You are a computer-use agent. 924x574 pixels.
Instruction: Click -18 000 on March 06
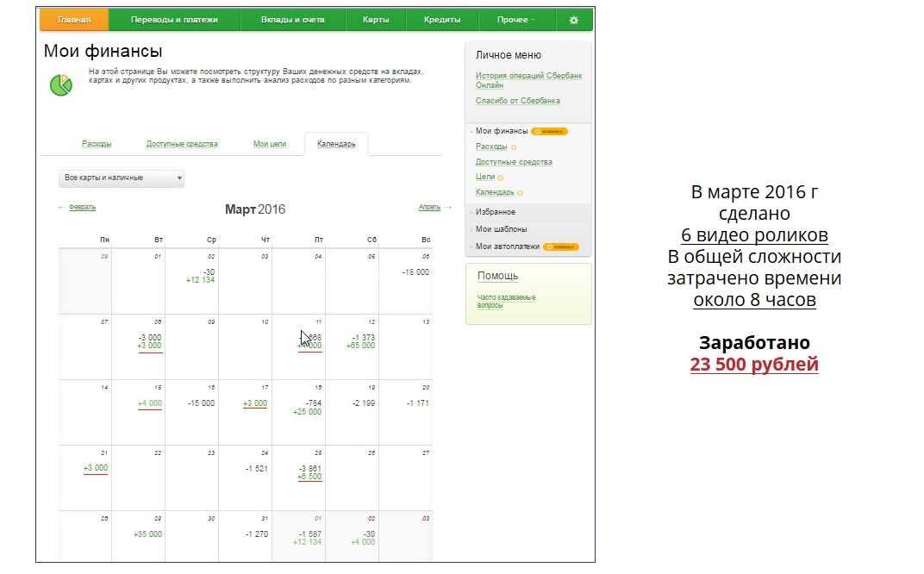coord(416,272)
